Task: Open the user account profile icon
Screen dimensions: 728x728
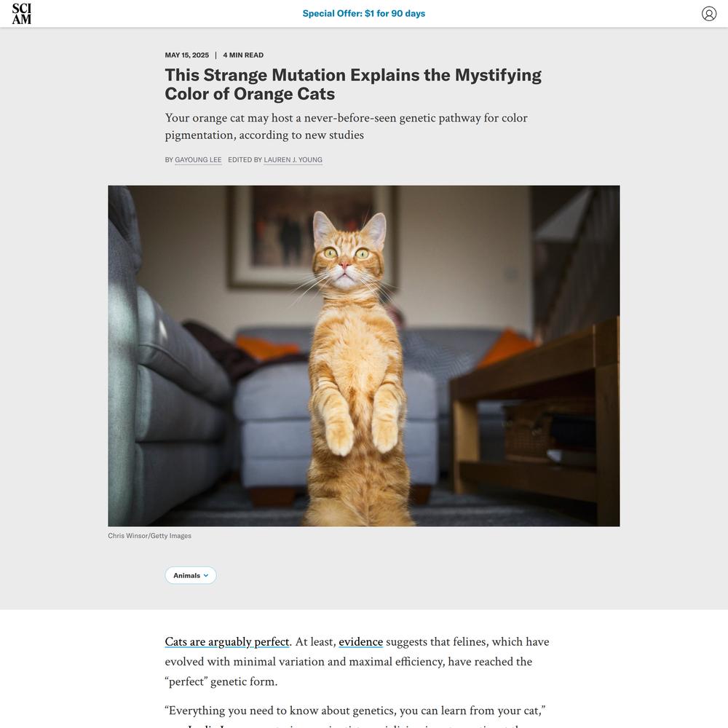Action: (708, 13)
